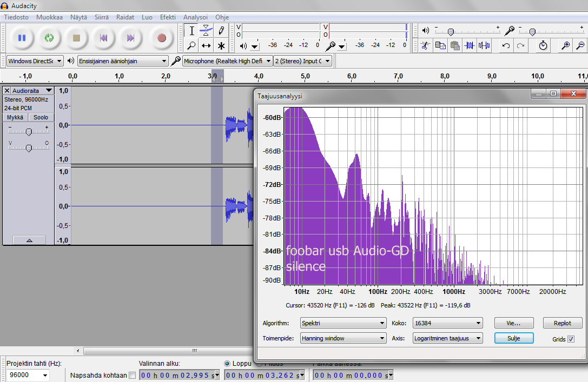The width and height of the screenshot is (588, 382).
Task: Select the Zoom magnifier tool
Action: click(x=191, y=46)
